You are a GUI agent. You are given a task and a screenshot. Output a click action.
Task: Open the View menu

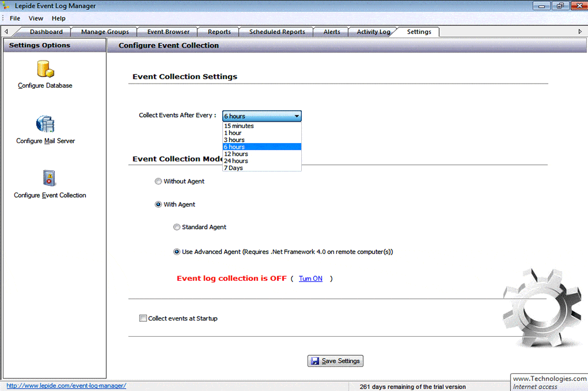[36, 18]
